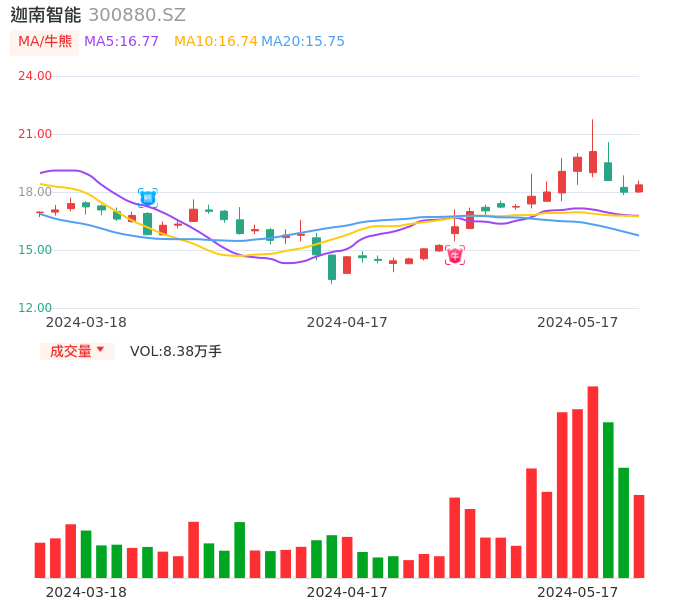Click the 24.00 price axis label

coord(35,76)
